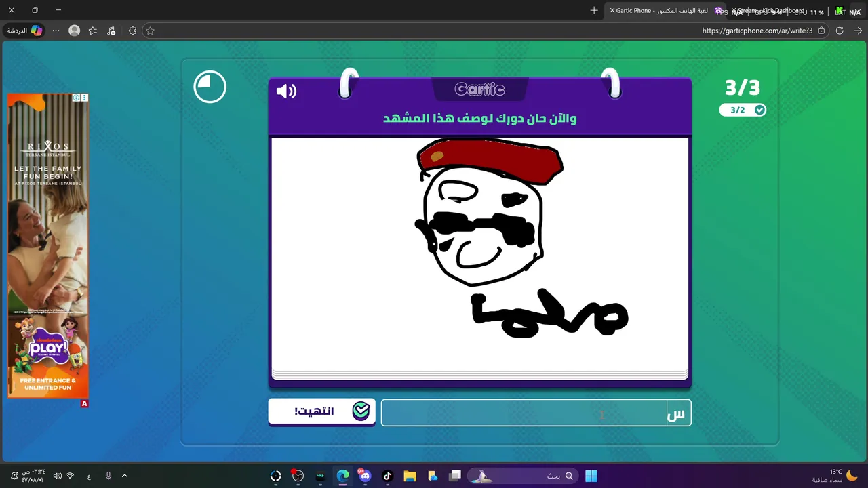This screenshot has width=868, height=488.
Task: Click the Gartic logo at the top
Action: point(480,89)
